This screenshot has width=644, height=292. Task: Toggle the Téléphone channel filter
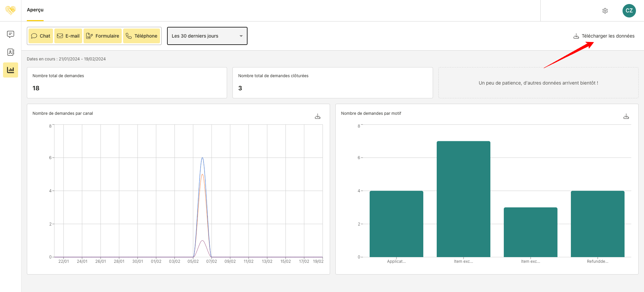point(142,36)
